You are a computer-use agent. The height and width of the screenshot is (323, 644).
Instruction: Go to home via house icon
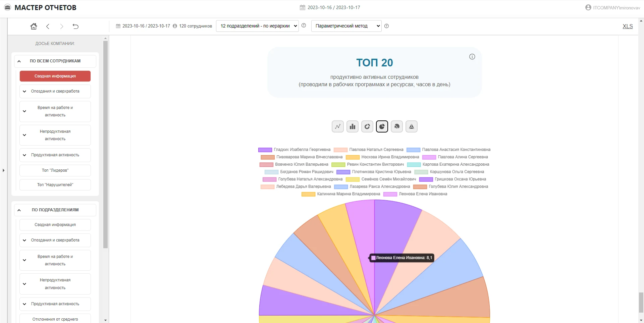[34, 26]
